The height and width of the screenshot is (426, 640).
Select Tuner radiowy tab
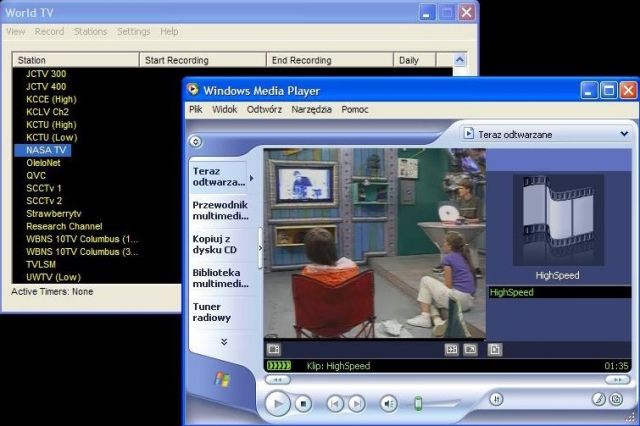coord(220,312)
